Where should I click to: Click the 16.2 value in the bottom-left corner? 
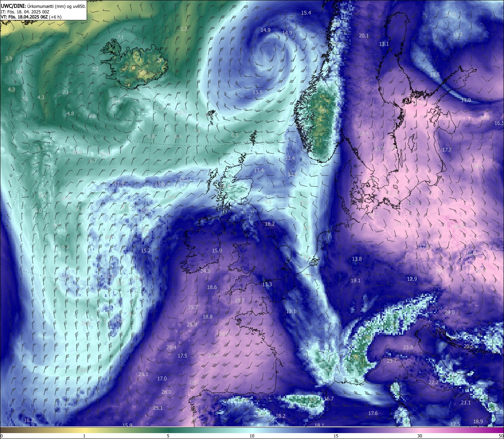pos(29,420)
